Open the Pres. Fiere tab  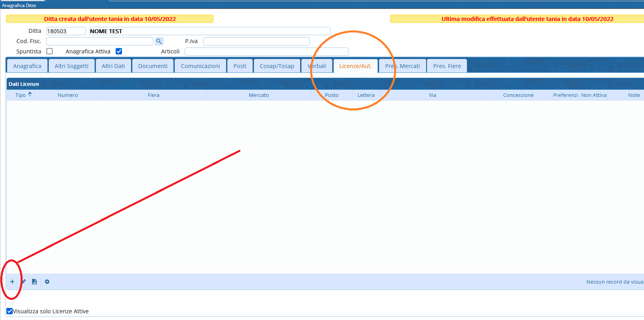[x=447, y=66]
